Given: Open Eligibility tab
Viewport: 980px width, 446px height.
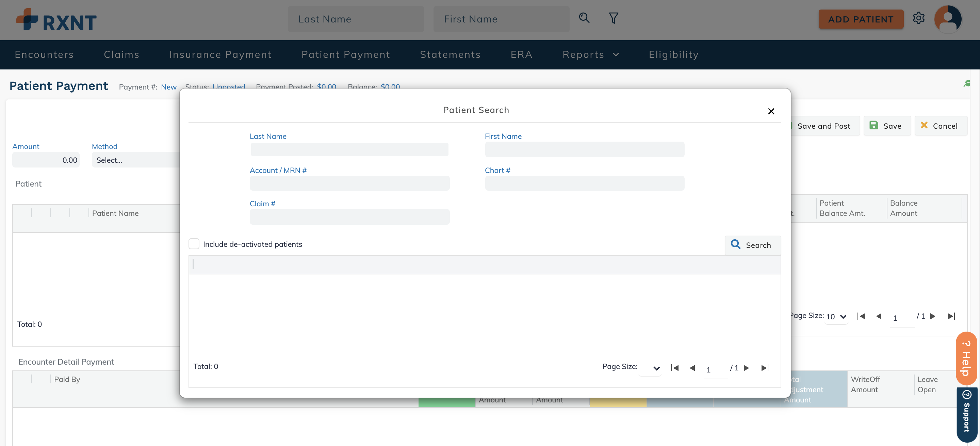Looking at the screenshot, I should pos(673,54).
